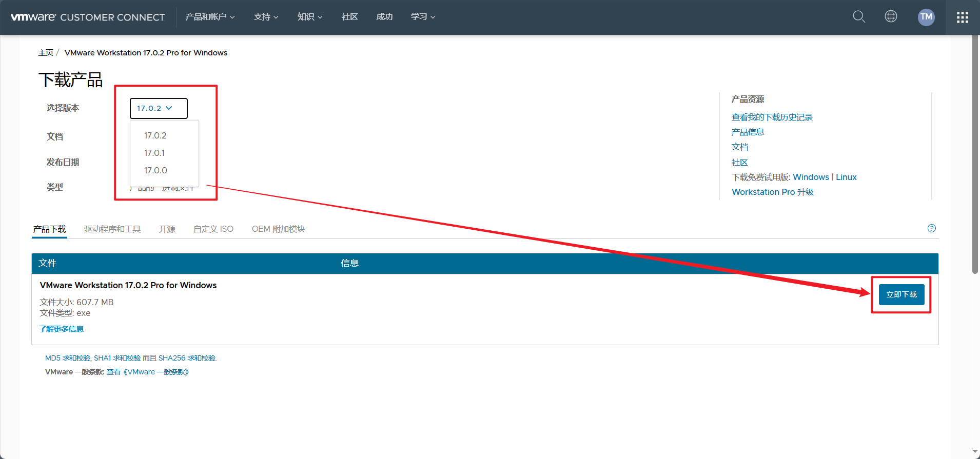Image resolution: width=980 pixels, height=459 pixels.
Task: Open the 知识 dropdown menu
Action: (310, 17)
